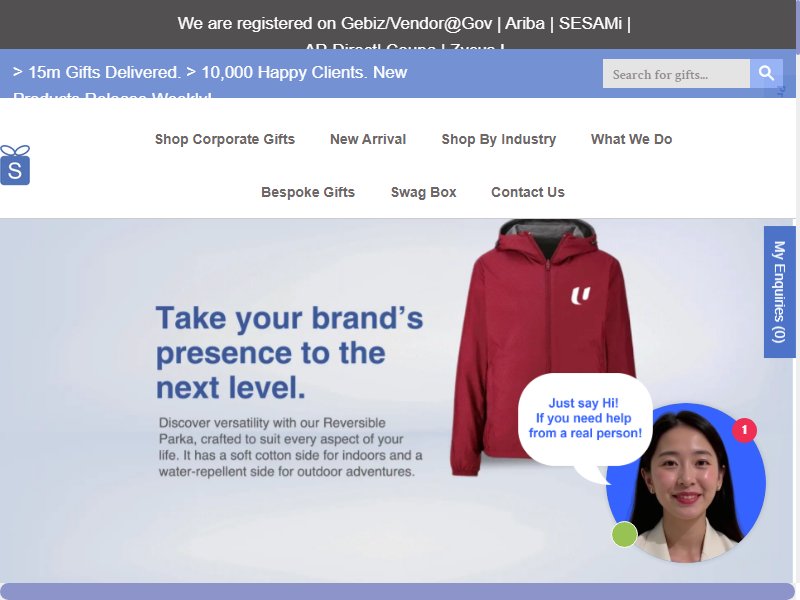This screenshot has width=800, height=600.
Task: Click the green online status dot
Action: click(624, 534)
